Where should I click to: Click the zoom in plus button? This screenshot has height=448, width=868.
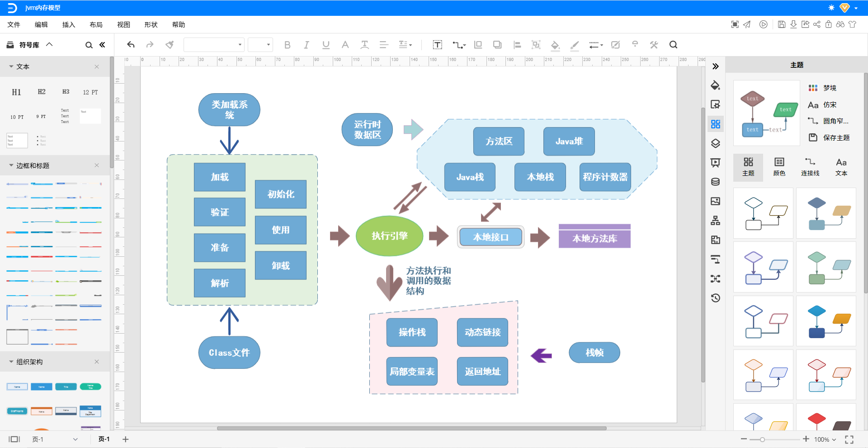(x=806, y=439)
